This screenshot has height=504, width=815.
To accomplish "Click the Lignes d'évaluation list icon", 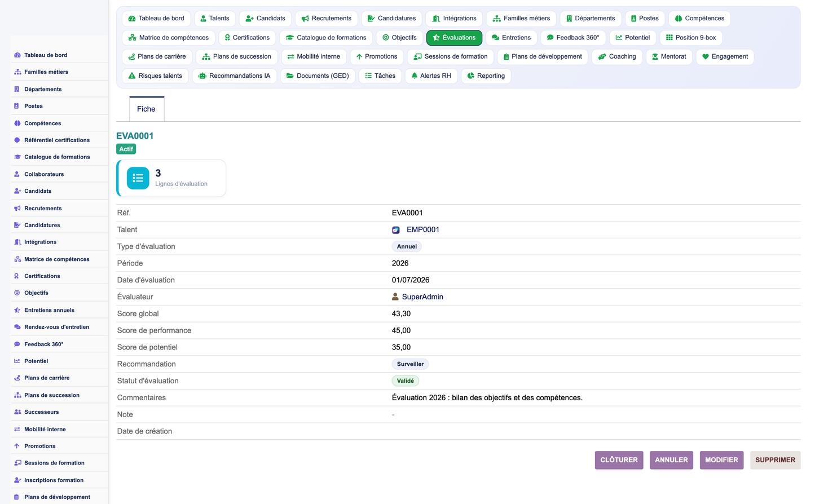I will coord(138,178).
